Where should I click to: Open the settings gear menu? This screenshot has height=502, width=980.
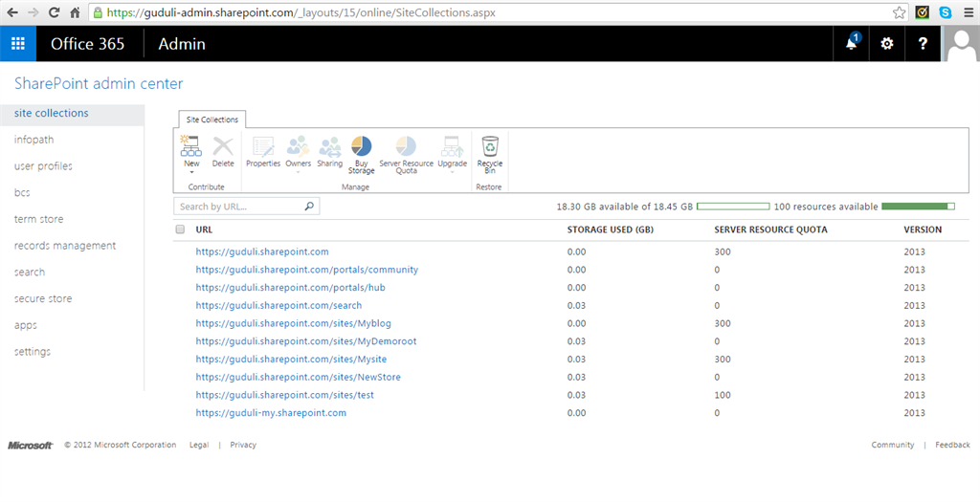coord(887,44)
